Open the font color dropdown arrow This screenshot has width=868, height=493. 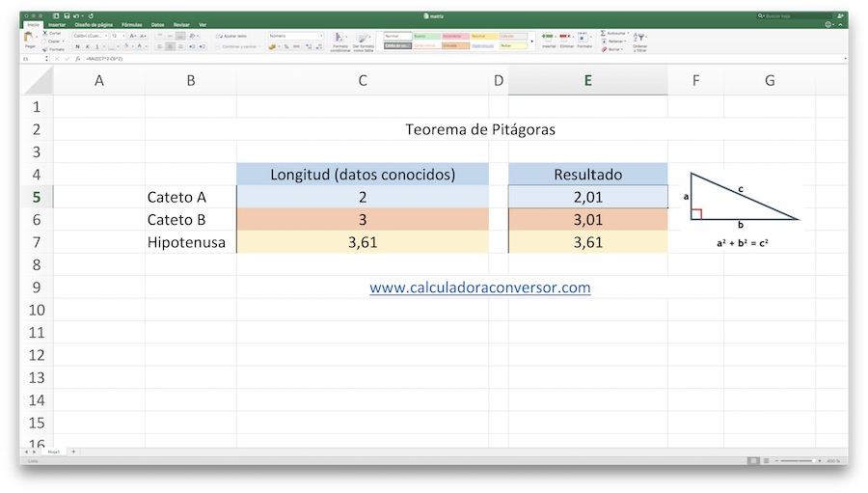(x=147, y=46)
